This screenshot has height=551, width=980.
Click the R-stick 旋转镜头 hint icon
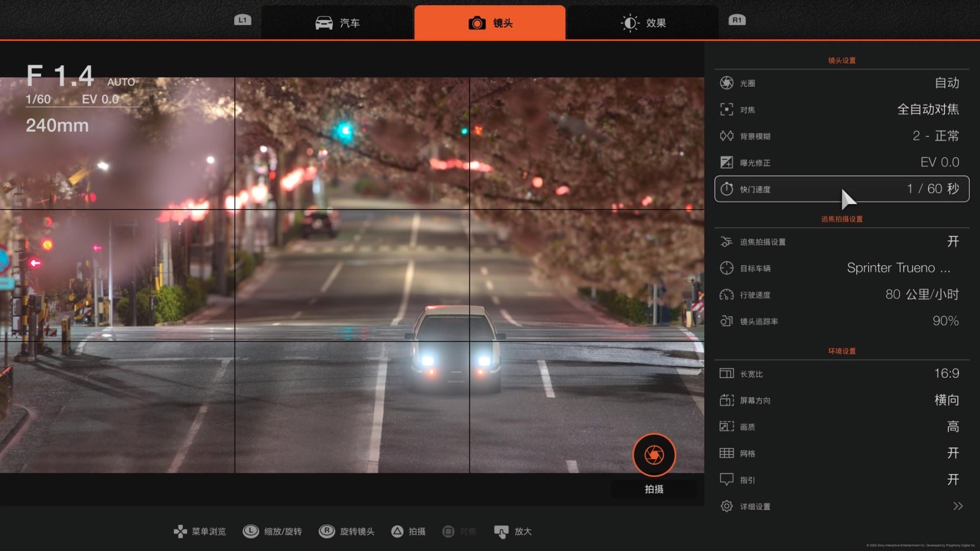click(x=327, y=531)
